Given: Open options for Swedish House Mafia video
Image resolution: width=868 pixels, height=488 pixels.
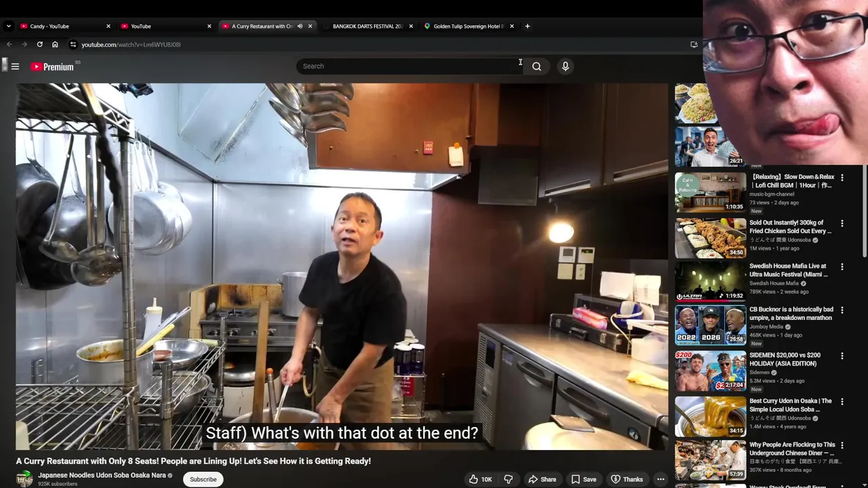Looking at the screenshot, I should click(x=842, y=267).
